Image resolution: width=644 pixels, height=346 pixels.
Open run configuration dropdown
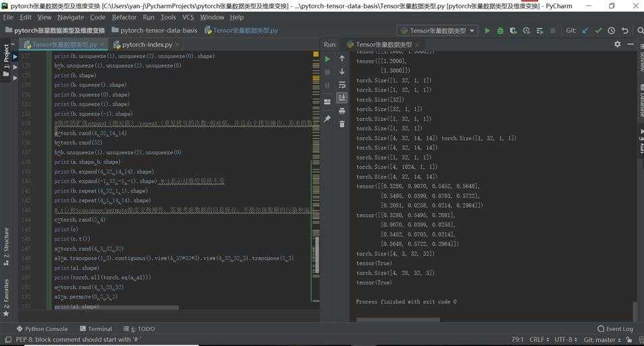coord(437,30)
